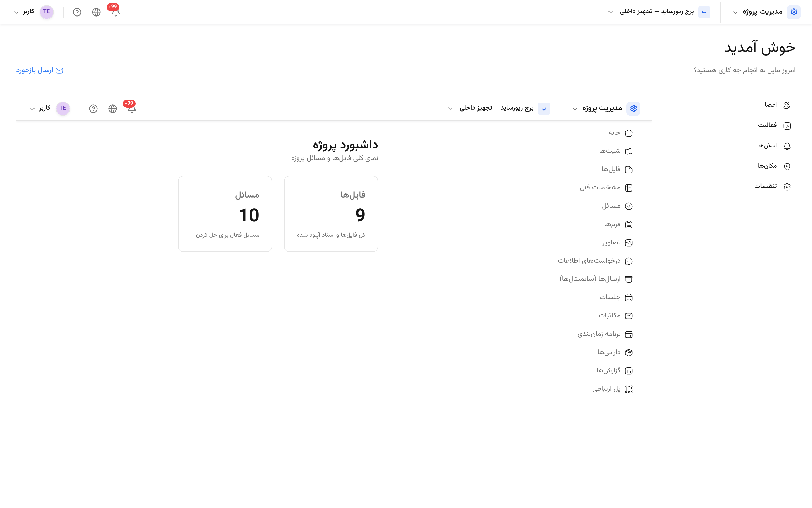Open ارسال‌ها (سابمیتال‌ها) menu item

[x=596, y=279]
